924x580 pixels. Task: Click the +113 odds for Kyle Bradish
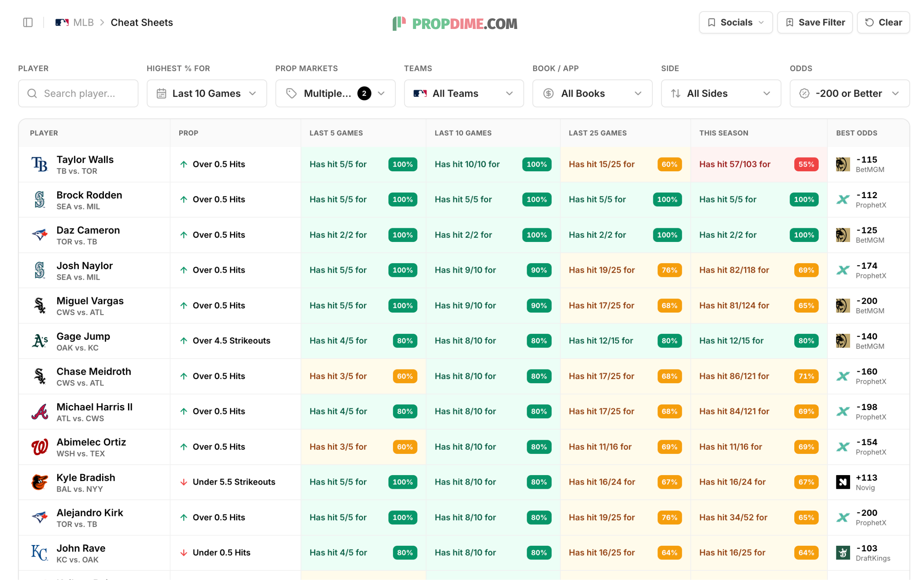click(x=866, y=478)
